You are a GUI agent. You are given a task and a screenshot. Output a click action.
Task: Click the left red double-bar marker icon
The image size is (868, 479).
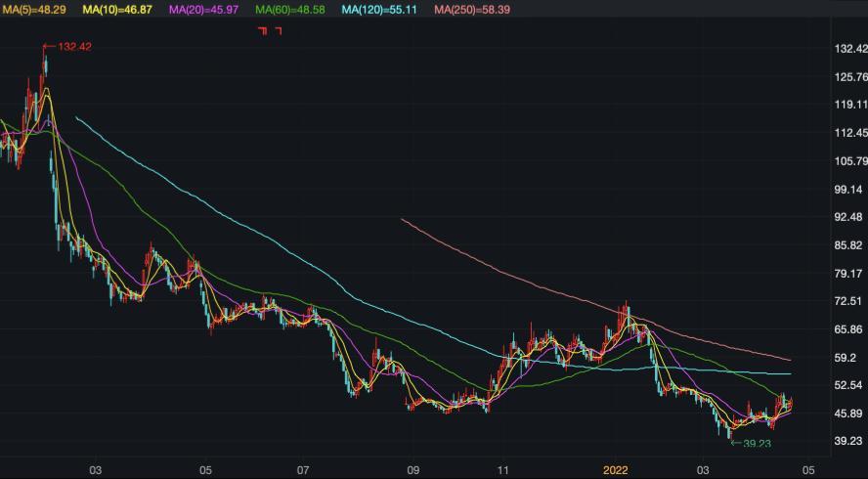click(262, 31)
